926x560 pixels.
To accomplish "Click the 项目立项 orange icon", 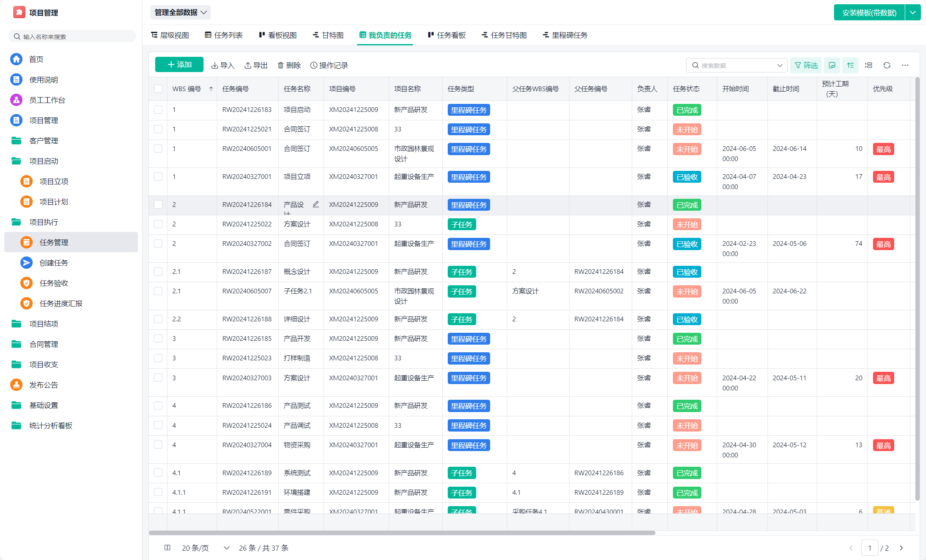I will [x=26, y=181].
